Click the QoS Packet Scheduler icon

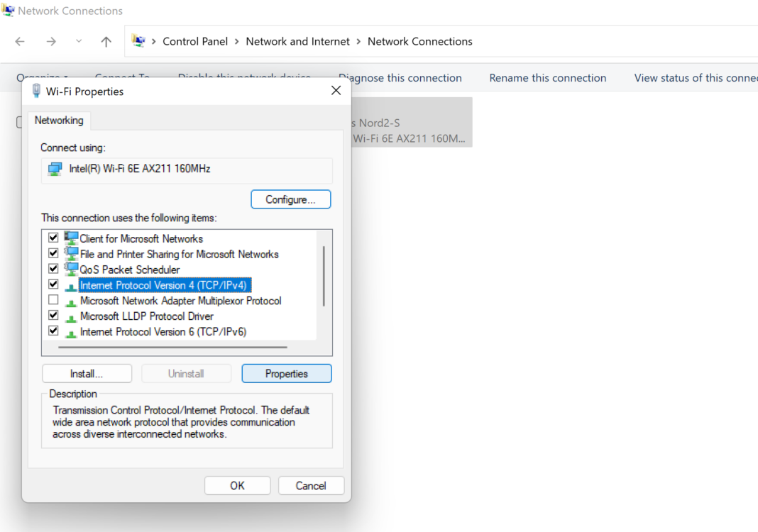[70, 269]
